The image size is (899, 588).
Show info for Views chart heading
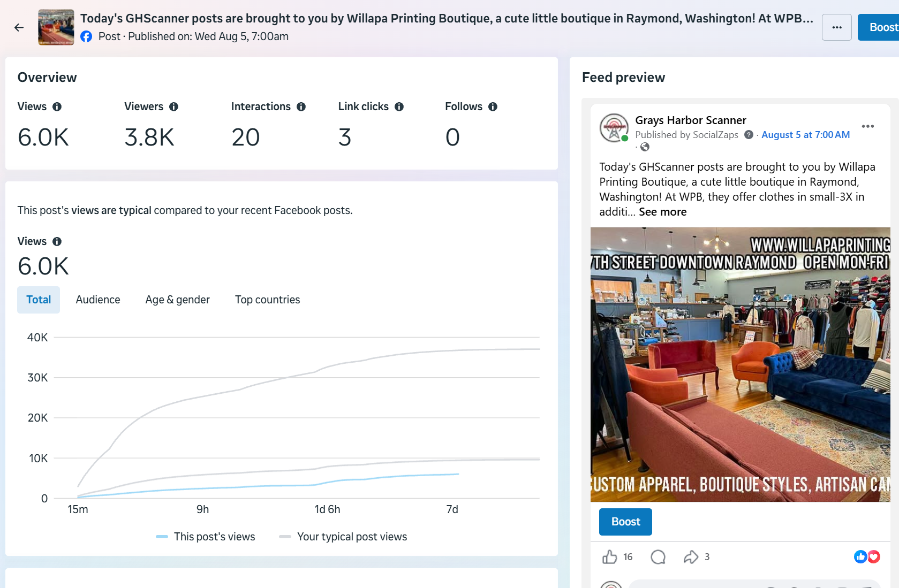click(57, 241)
